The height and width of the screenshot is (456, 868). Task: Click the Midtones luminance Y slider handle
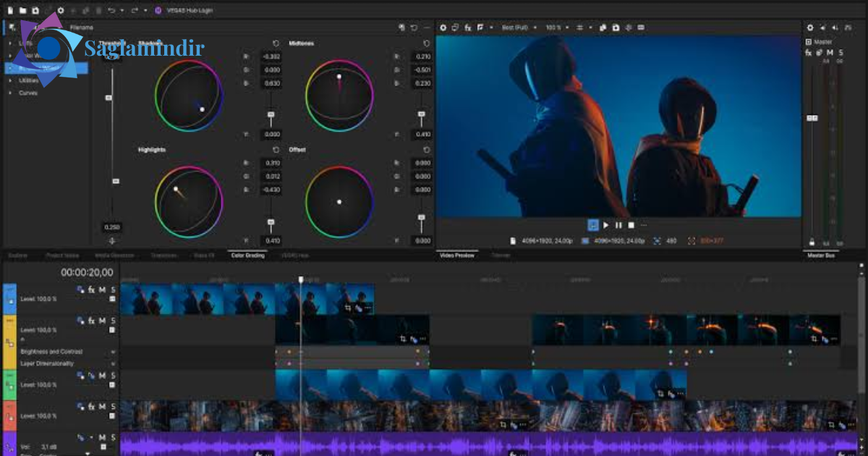[422, 114]
